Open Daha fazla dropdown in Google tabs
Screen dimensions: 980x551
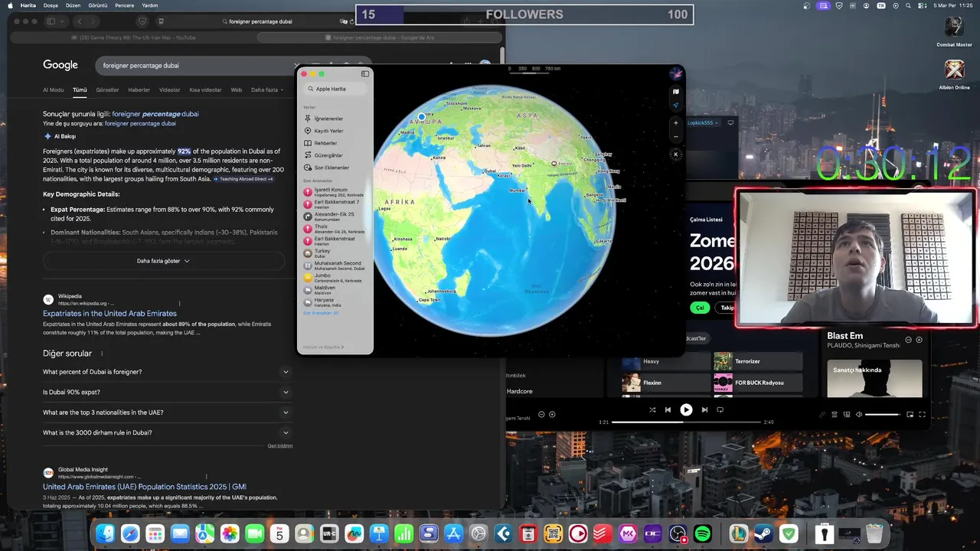click(x=267, y=90)
